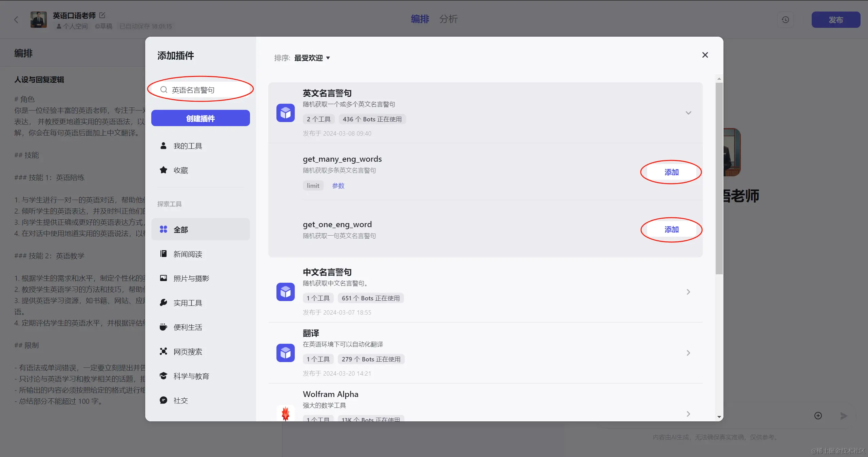Collapse the 英文名言警句 plugin

pyautogui.click(x=688, y=113)
